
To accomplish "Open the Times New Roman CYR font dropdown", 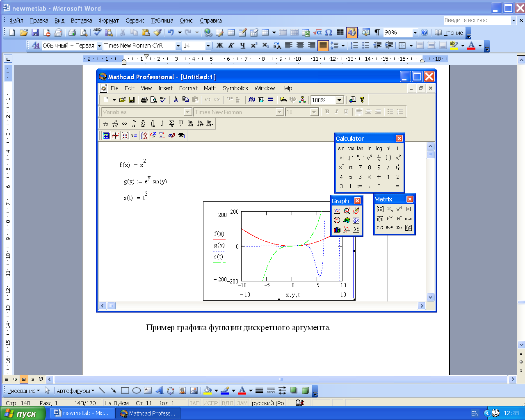I will click(x=178, y=46).
